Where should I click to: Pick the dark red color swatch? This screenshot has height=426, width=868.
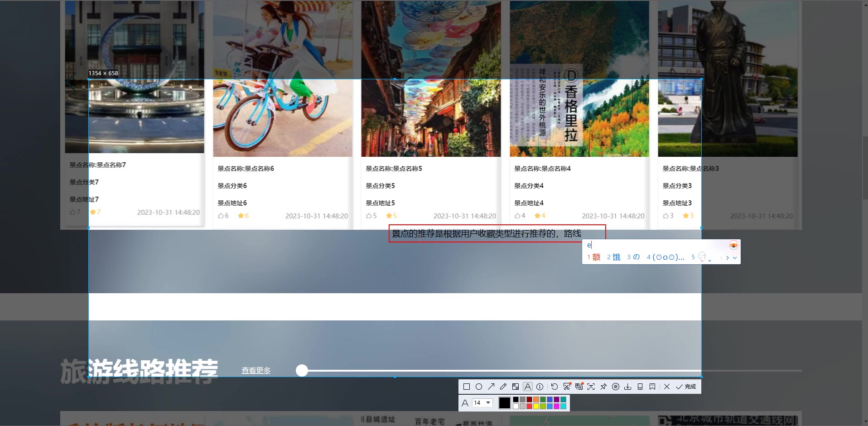tap(529, 399)
